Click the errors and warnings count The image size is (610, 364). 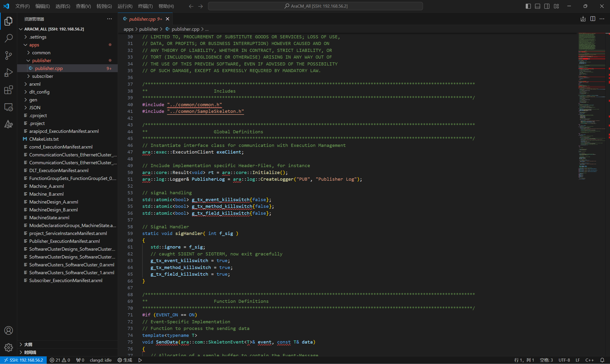pos(60,360)
